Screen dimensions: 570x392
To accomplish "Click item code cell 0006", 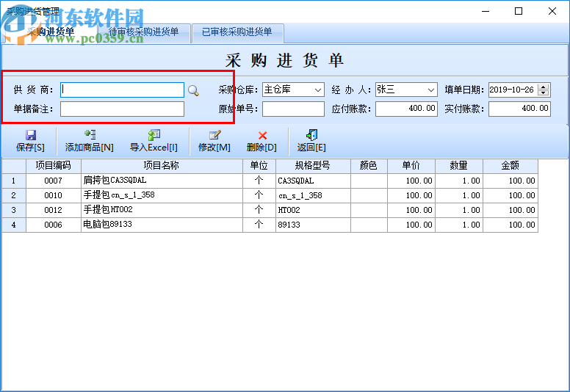I will pos(54,225).
